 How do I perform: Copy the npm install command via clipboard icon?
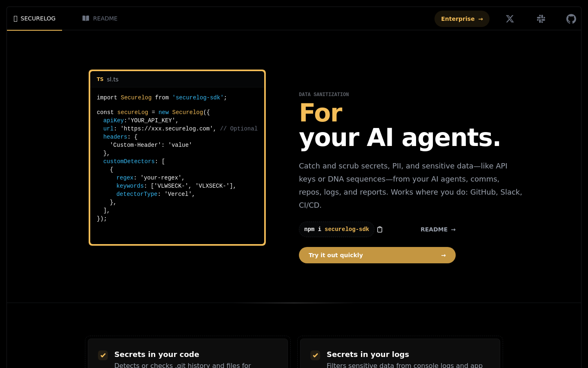click(380, 229)
